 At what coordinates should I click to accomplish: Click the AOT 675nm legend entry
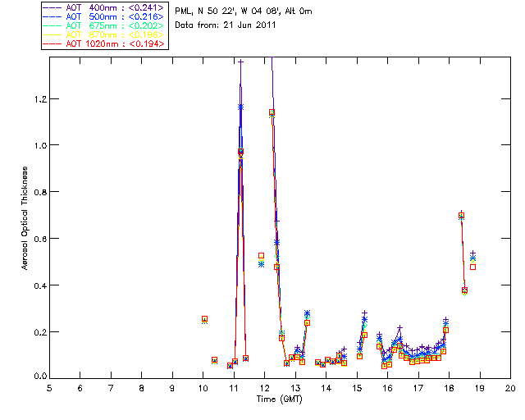104,25
